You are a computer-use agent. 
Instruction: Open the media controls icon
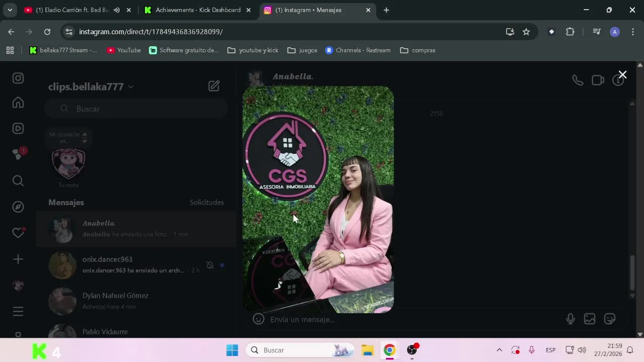click(597, 32)
